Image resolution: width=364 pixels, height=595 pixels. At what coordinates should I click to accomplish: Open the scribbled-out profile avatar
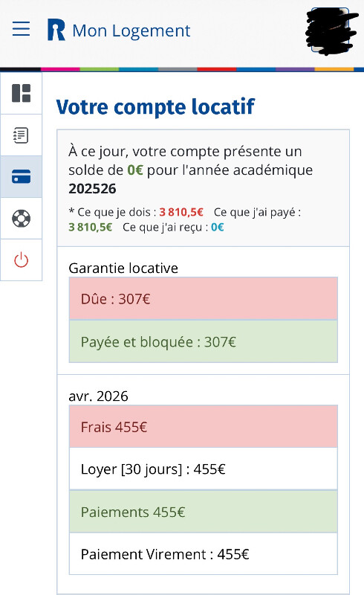coord(331,30)
